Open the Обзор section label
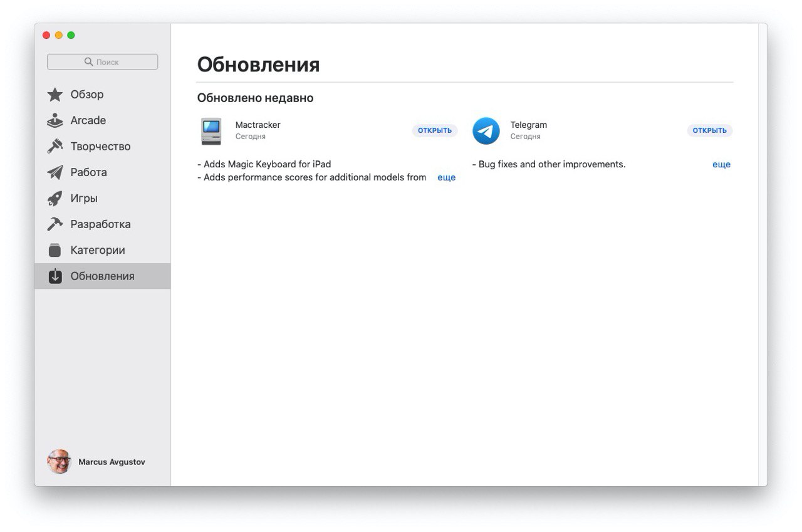This screenshot has width=802, height=532. [87, 95]
